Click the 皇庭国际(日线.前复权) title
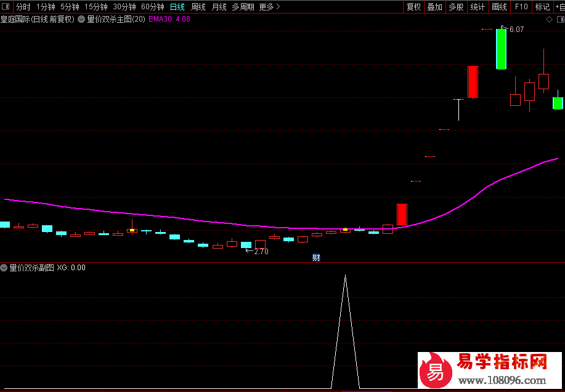Image resolution: width=565 pixels, height=392 pixels. point(38,20)
